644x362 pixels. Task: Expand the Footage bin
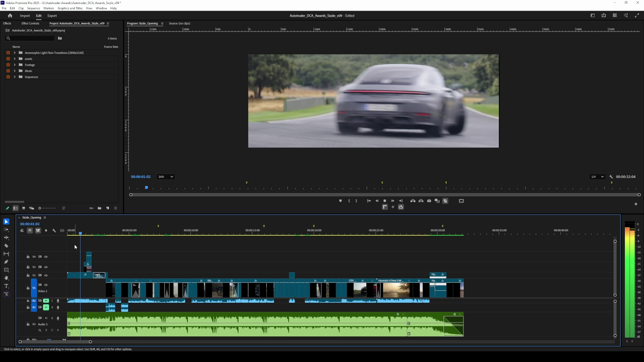14,65
